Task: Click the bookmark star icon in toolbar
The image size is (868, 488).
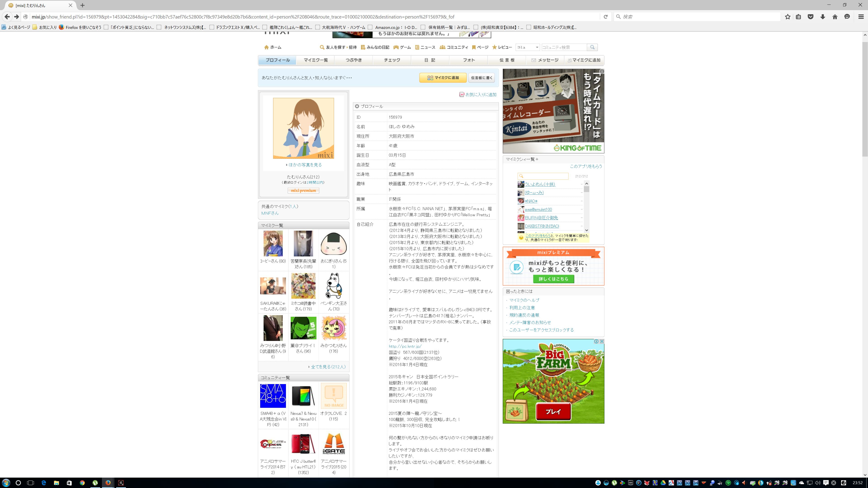Action: click(788, 17)
